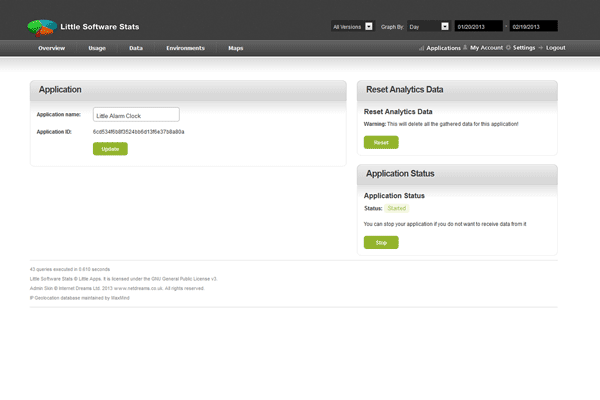This screenshot has height=400, width=600.
Task: Open the My Account link
Action: pyautogui.click(x=487, y=48)
